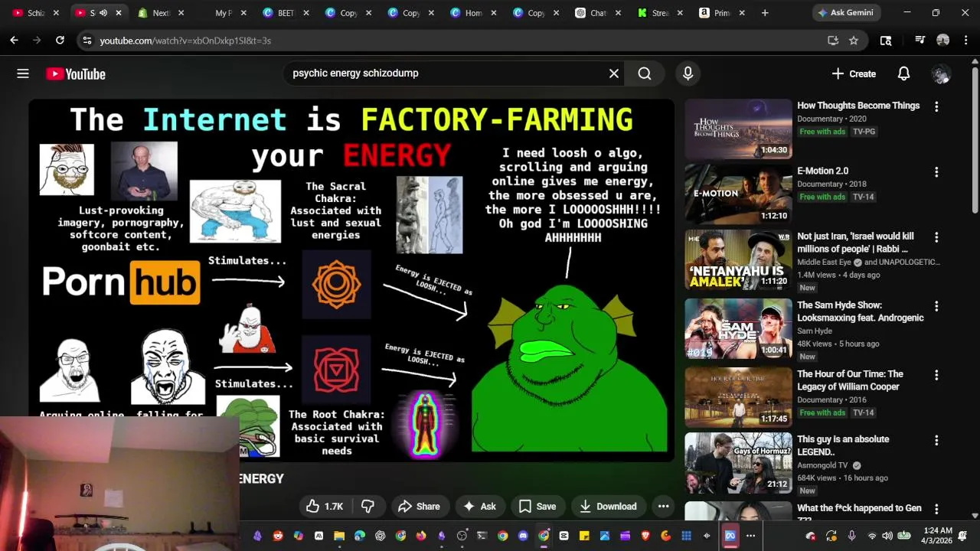Click Ask Gemini in browser title bar
Viewport: 980px width, 551px height.
pos(848,13)
